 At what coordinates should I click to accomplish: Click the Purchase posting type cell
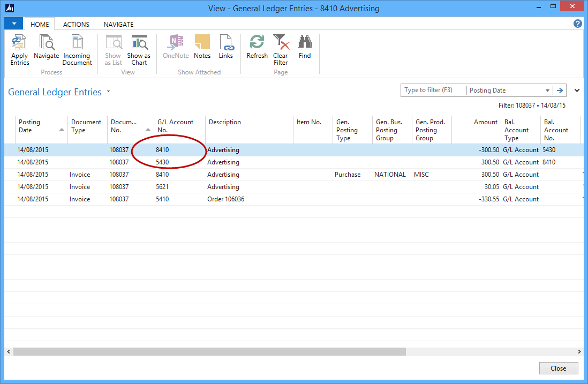point(348,175)
